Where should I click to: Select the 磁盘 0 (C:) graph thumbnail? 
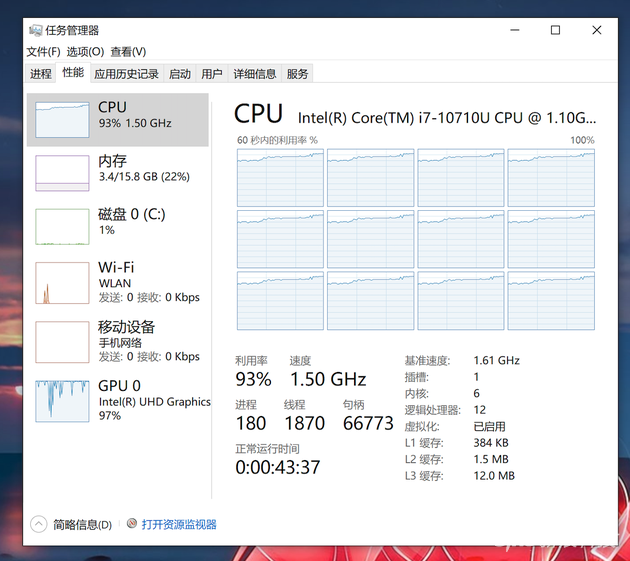click(x=62, y=227)
